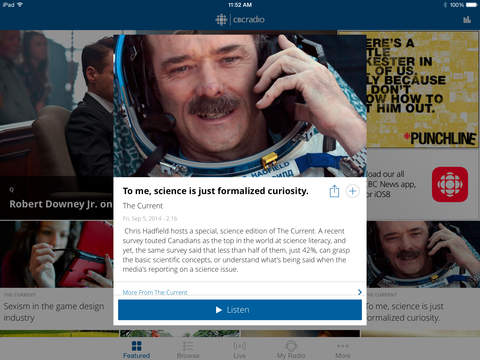Open the More tab

tap(343, 349)
